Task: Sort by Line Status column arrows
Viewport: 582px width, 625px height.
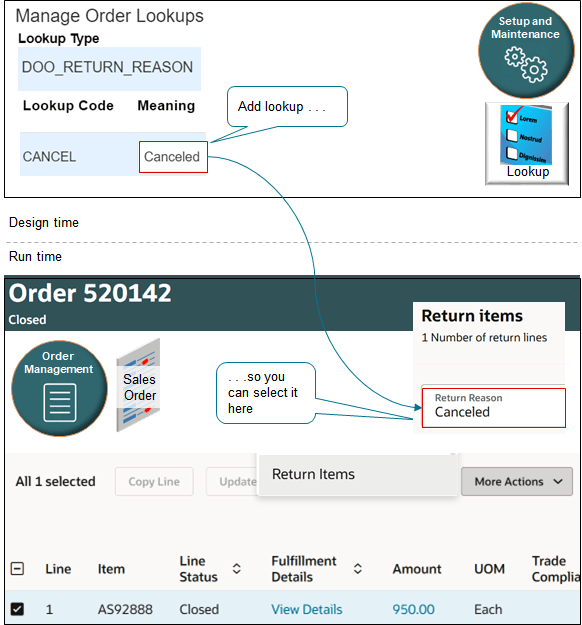Action: pyautogui.click(x=236, y=569)
